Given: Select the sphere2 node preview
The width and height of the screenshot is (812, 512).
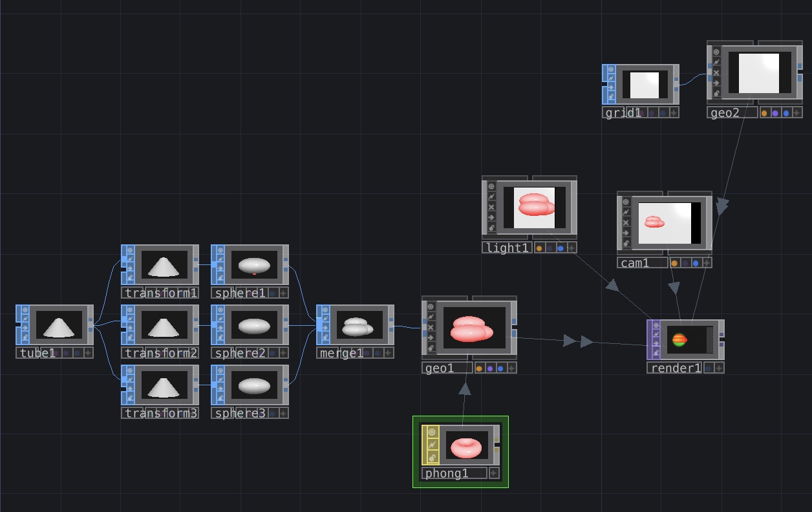Looking at the screenshot, I should [255, 326].
